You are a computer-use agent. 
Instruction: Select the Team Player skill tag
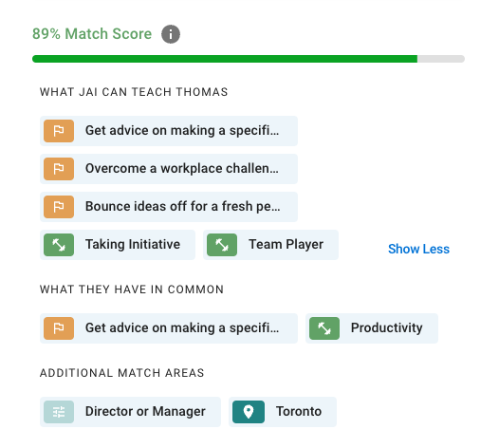270,245
